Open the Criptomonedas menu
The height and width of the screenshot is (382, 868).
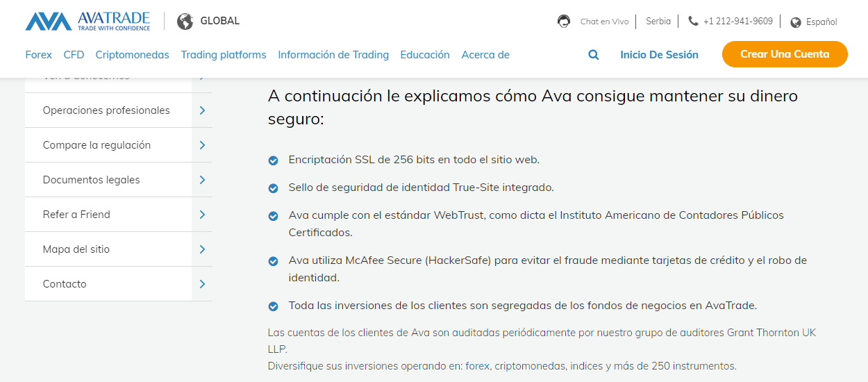pos(132,55)
